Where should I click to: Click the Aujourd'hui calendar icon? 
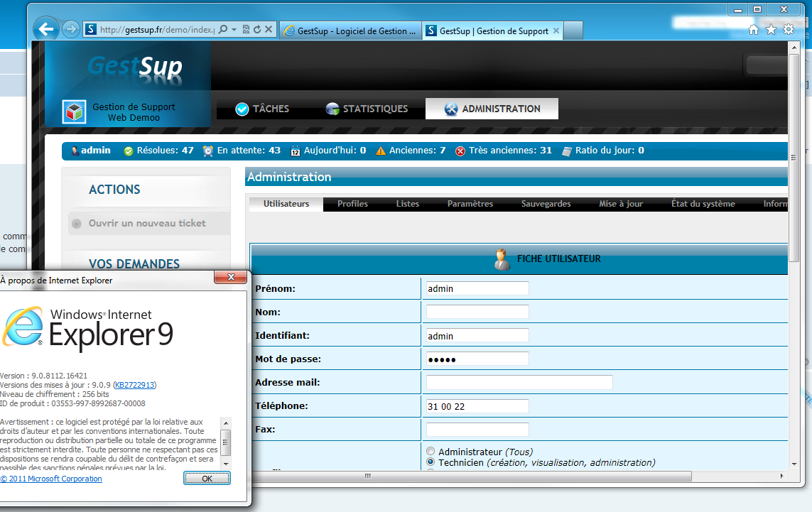coord(296,151)
